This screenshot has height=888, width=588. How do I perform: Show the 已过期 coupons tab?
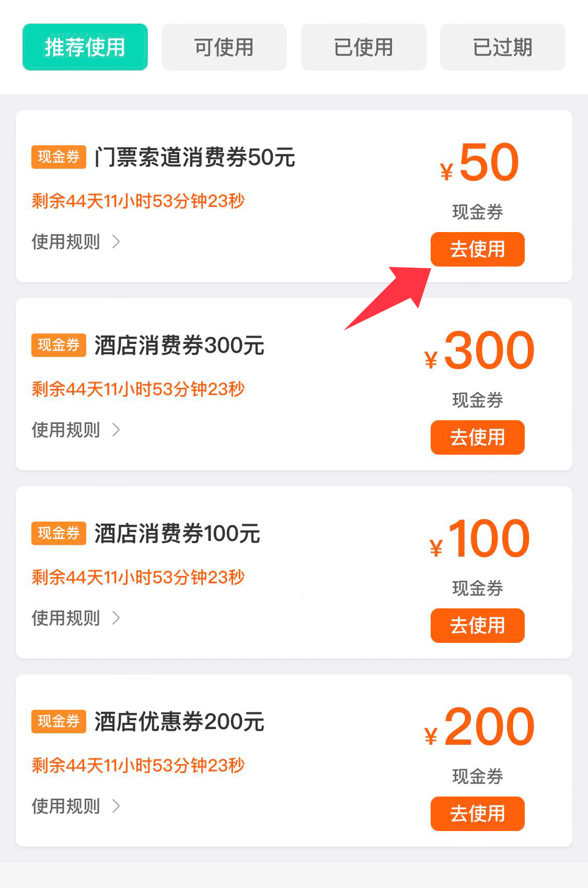(502, 47)
